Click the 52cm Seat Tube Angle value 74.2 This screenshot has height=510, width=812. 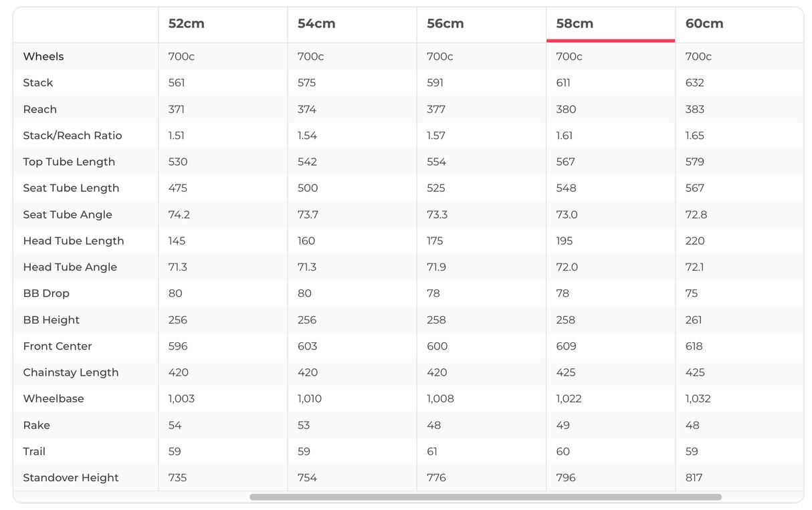[x=178, y=215]
